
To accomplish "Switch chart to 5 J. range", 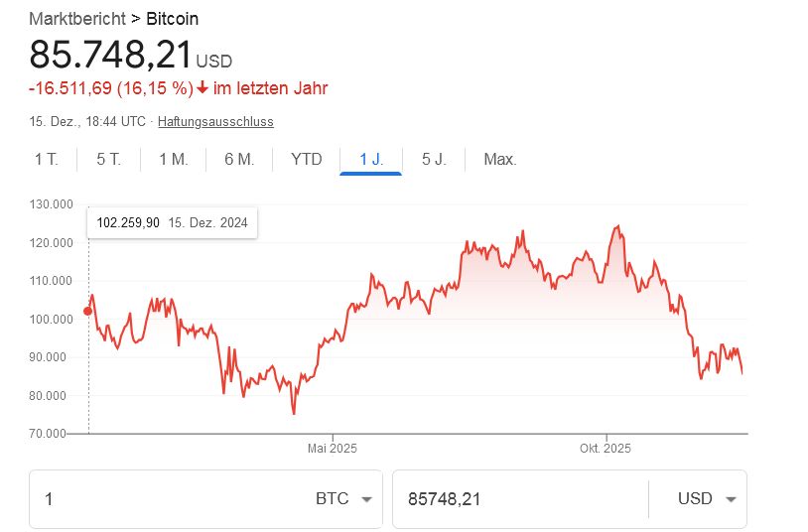I will pos(434,159).
